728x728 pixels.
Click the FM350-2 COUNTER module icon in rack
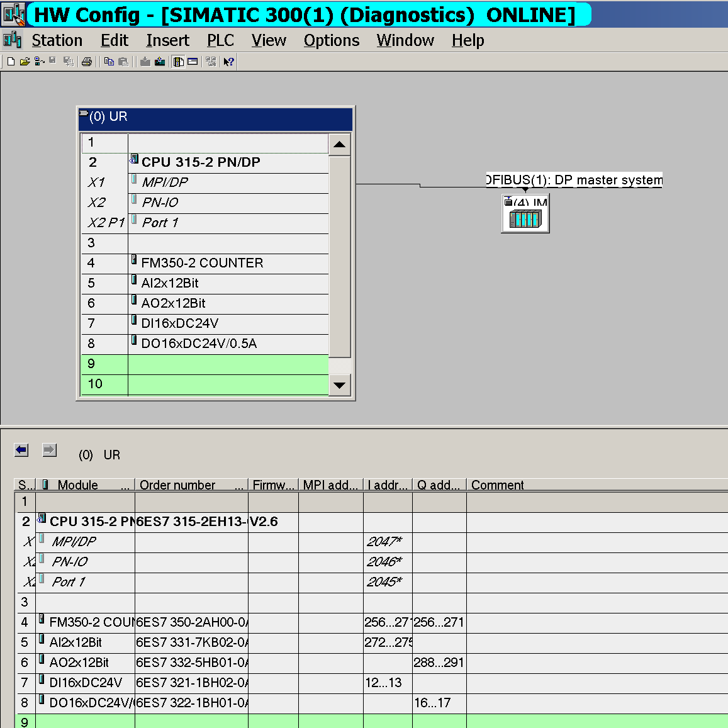(x=134, y=259)
